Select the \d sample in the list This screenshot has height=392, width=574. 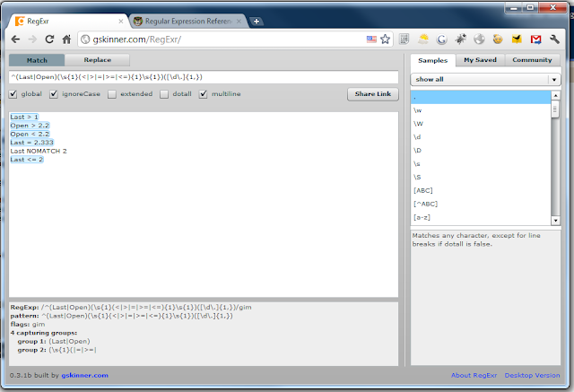click(x=481, y=137)
